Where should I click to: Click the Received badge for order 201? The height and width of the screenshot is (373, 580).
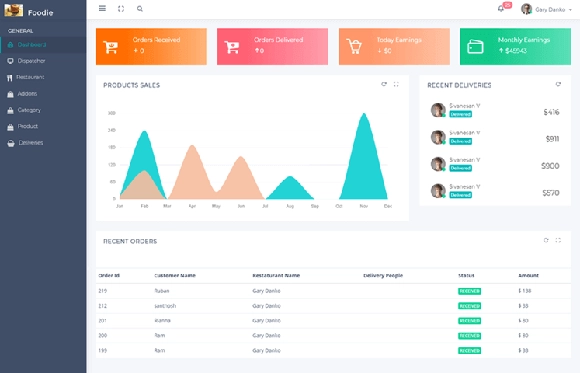[x=469, y=321]
